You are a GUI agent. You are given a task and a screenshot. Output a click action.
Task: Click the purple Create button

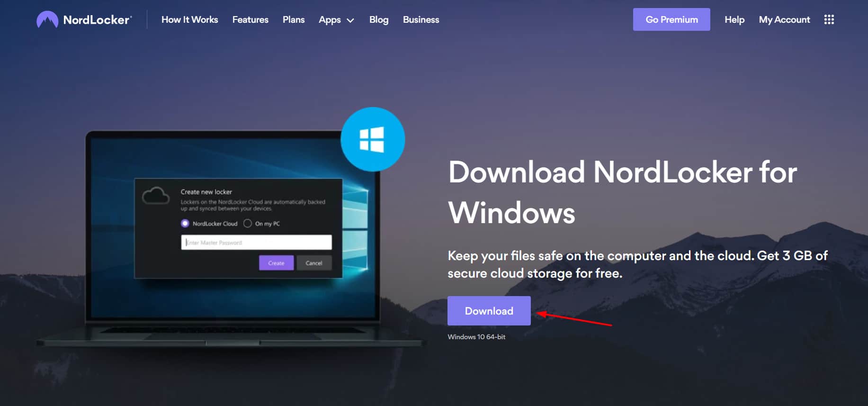tap(276, 263)
